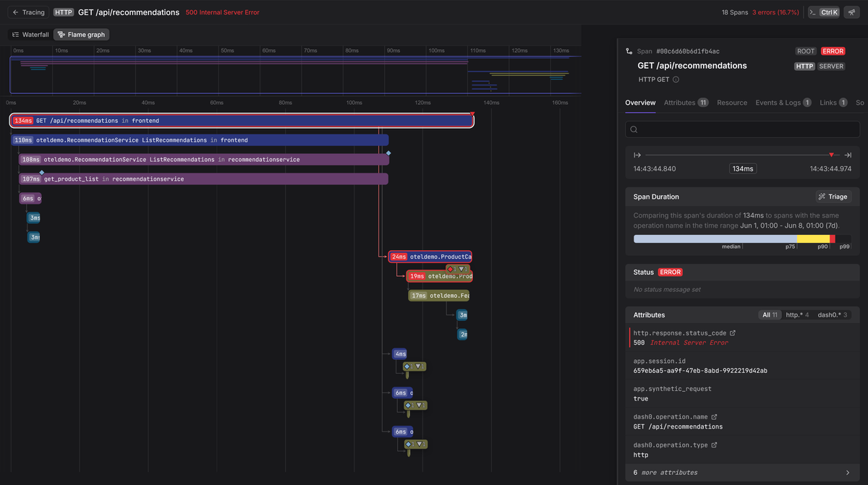Screen dimensions: 868x485
Task: Click the red ERROR badge beside ROOT
Action: click(833, 51)
